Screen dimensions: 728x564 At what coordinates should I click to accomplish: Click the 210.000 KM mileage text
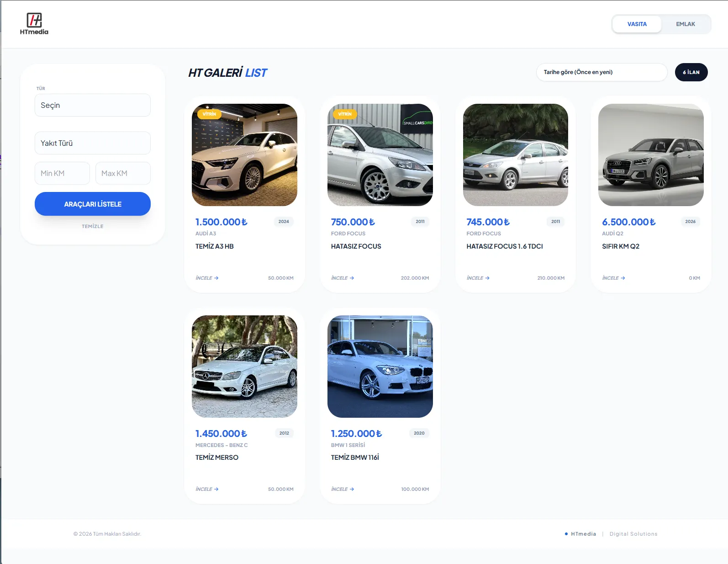pyautogui.click(x=551, y=278)
